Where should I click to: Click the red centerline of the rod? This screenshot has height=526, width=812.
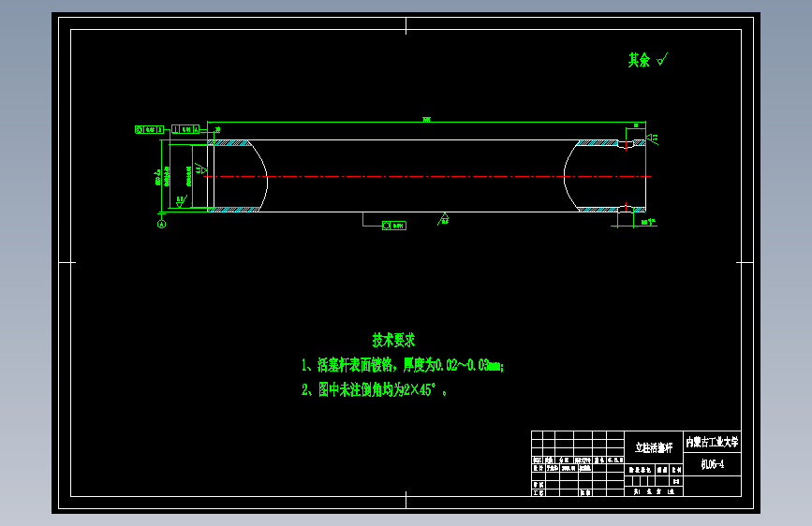[x=427, y=177]
